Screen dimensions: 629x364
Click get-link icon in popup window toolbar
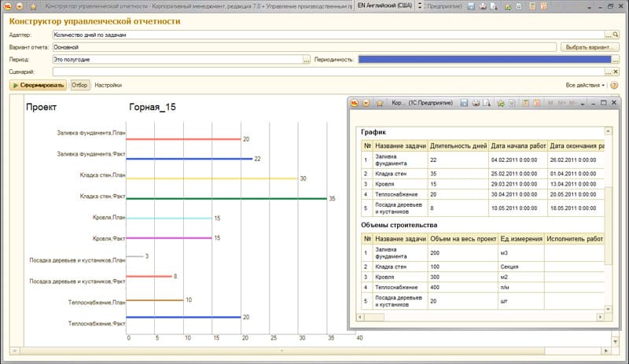[x=501, y=103]
